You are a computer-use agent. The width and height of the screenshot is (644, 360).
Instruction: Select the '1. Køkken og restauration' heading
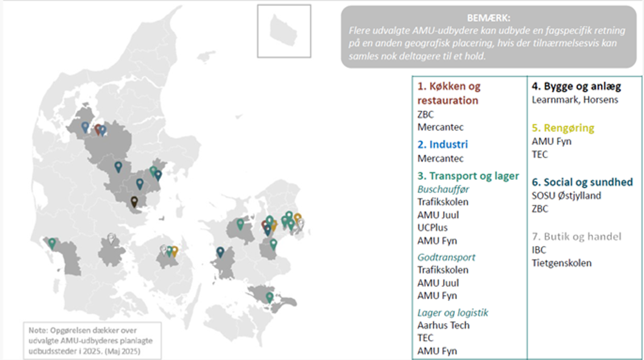449,93
